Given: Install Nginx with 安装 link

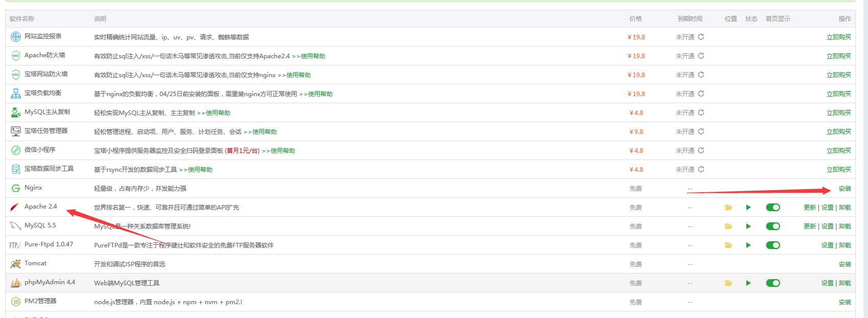Looking at the screenshot, I should coord(845,189).
